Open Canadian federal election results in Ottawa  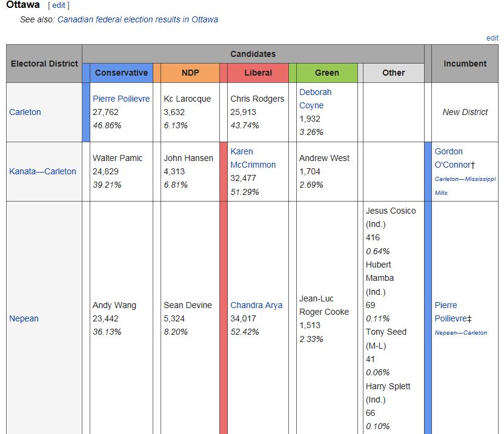138,19
